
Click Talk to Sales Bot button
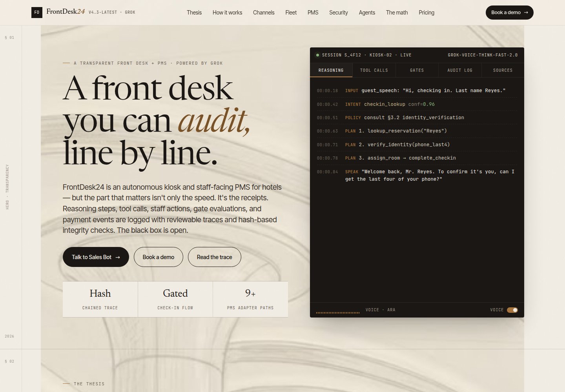tap(96, 257)
